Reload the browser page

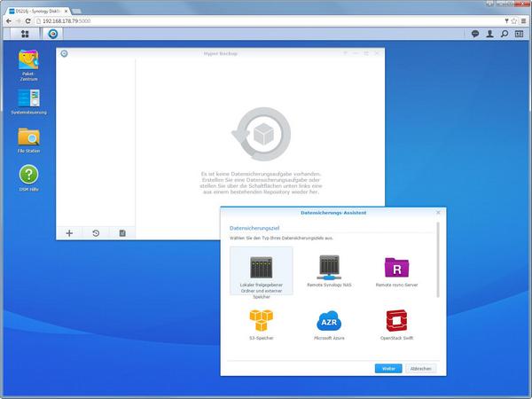[27, 21]
